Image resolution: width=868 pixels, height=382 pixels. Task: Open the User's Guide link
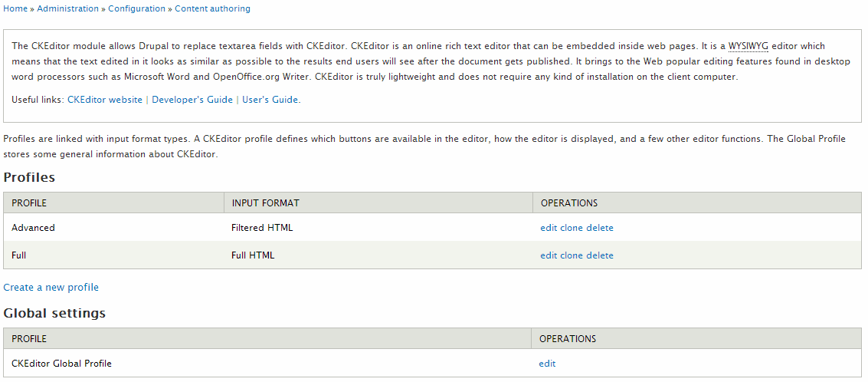(270, 100)
